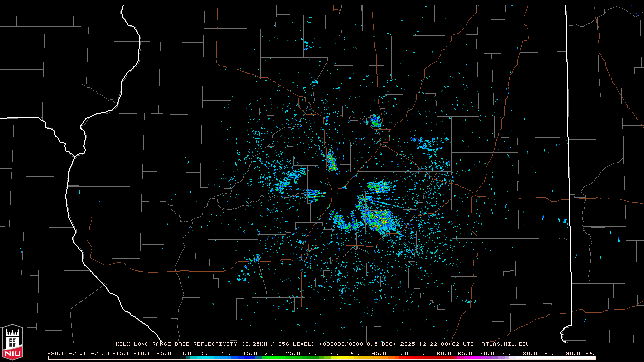Click the 'KILX LONG RANGE BASE REFLECTIVITY' title
The width and height of the screenshot is (644, 362).
[177, 344]
